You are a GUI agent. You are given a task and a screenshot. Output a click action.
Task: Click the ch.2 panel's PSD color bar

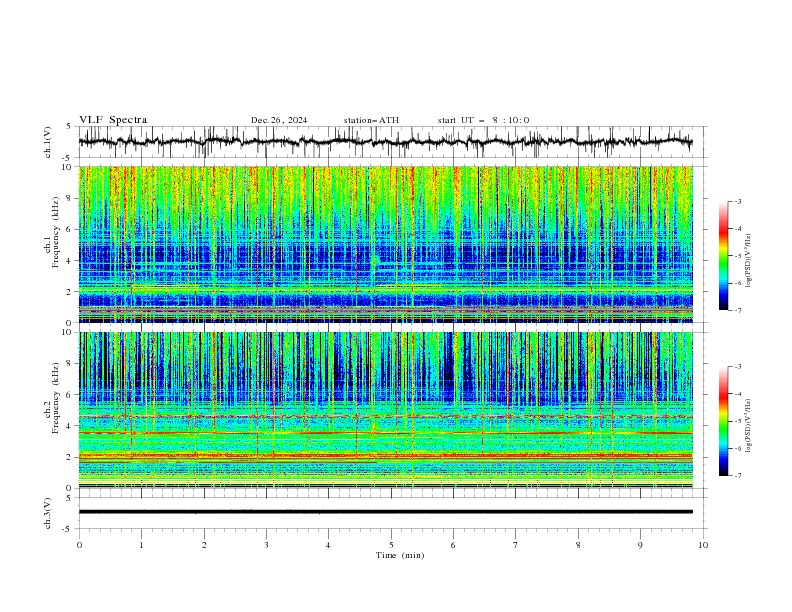[x=723, y=421]
